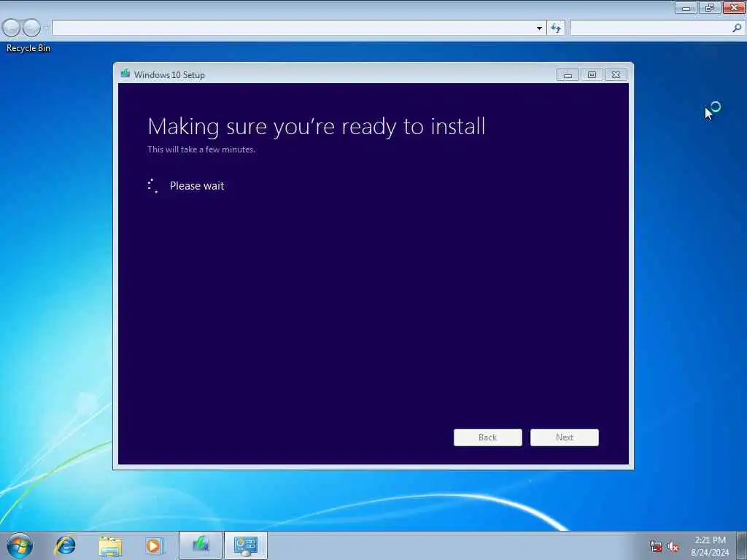Click the 'Please wait' status text
Viewport: 747px width, 560px height.
coord(197,186)
